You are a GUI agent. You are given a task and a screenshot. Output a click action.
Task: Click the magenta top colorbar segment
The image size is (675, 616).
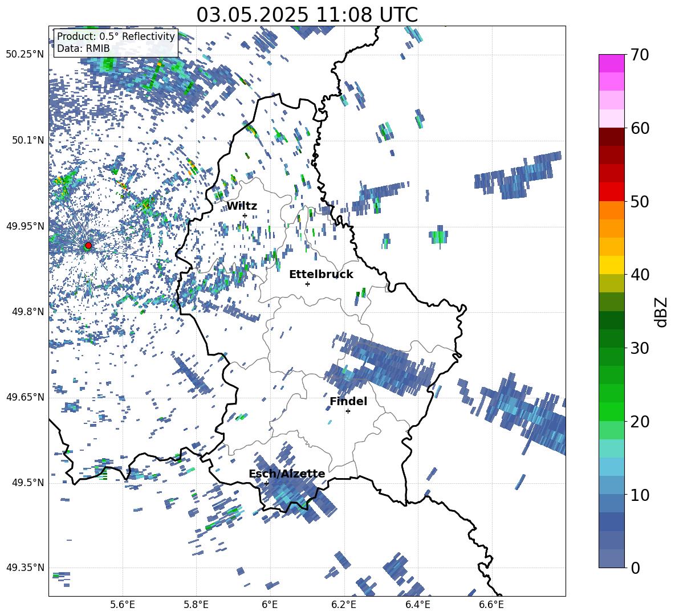pyautogui.click(x=611, y=63)
